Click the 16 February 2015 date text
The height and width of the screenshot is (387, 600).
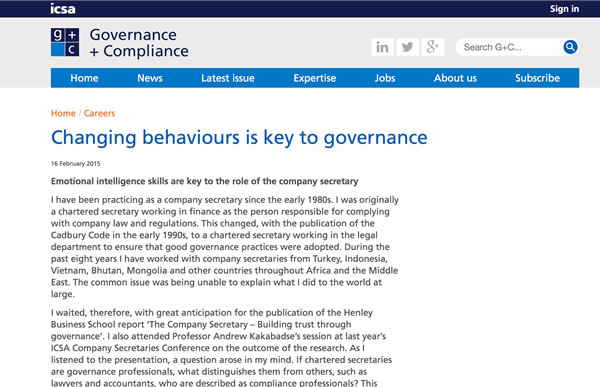[75, 163]
